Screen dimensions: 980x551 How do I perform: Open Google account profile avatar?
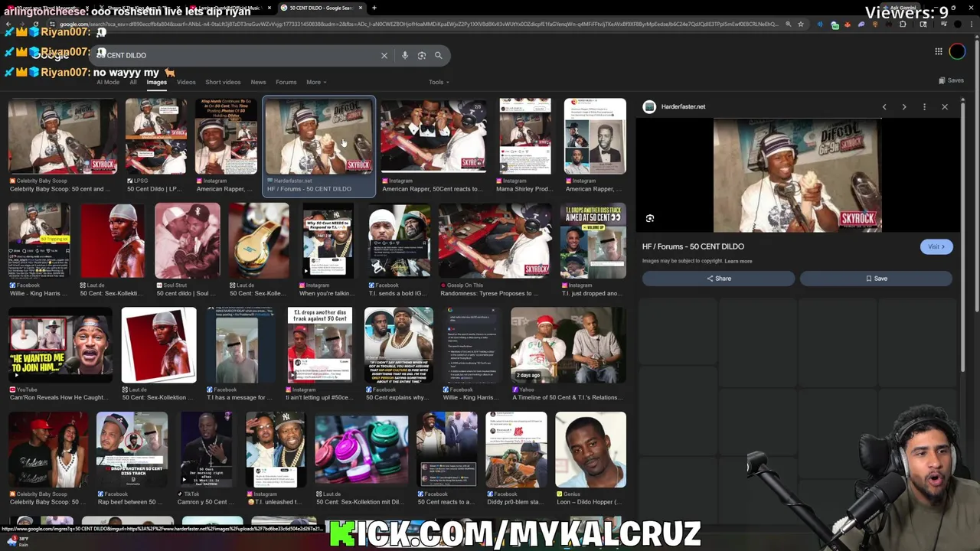pyautogui.click(x=957, y=51)
